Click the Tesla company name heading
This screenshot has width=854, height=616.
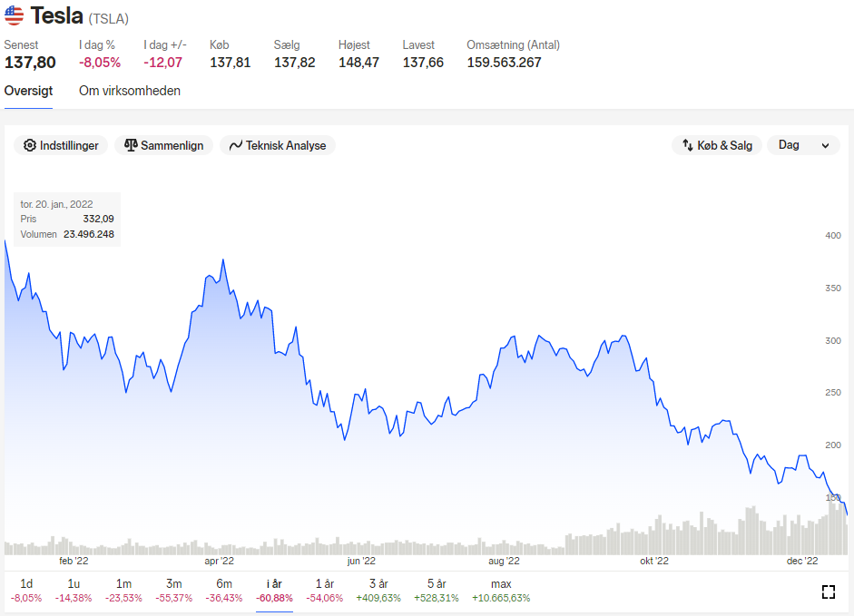[x=56, y=15]
